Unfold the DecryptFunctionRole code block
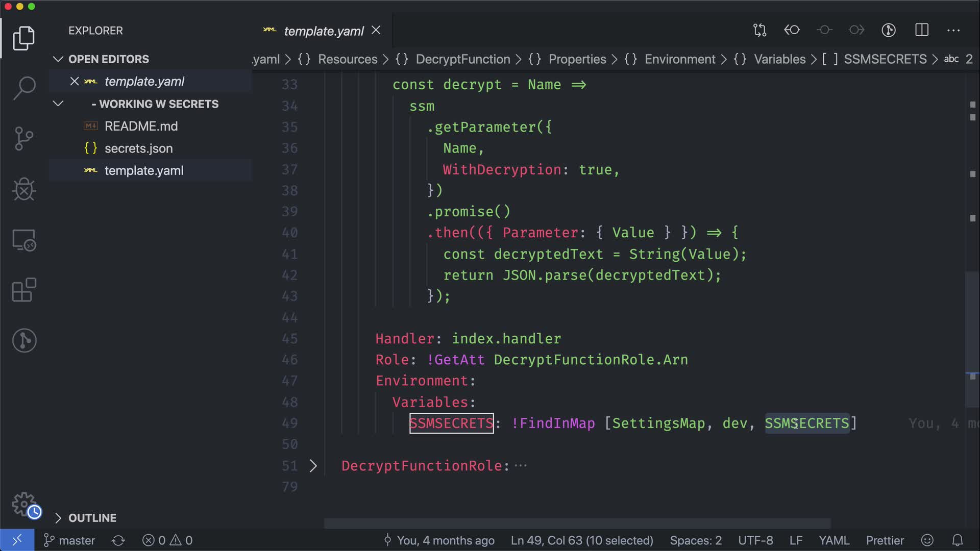The height and width of the screenshot is (551, 980). pos(313,466)
